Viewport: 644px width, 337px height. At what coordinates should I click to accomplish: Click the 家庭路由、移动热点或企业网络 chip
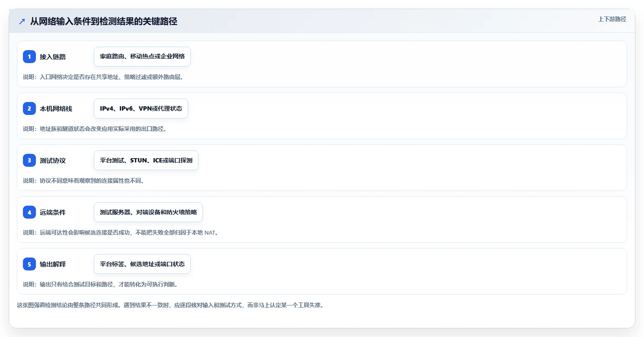tap(142, 57)
